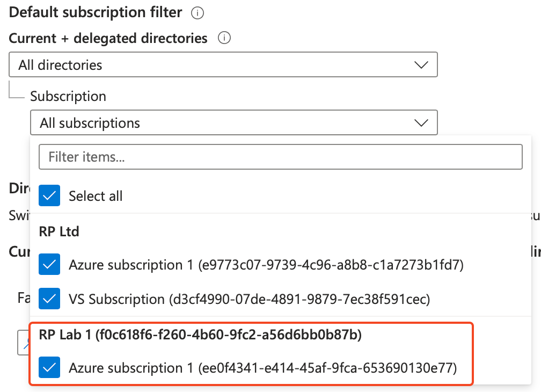Select the RP Lab 1 directory group header
This screenshot has height=392, width=541.
[200, 335]
